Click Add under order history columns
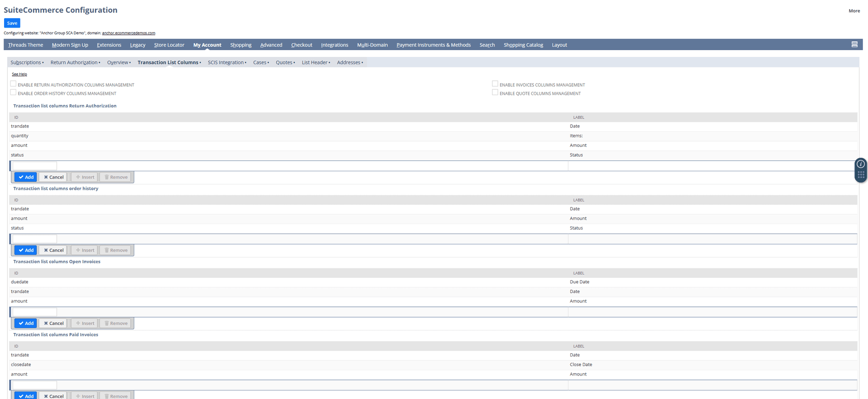The width and height of the screenshot is (868, 399). [26, 250]
